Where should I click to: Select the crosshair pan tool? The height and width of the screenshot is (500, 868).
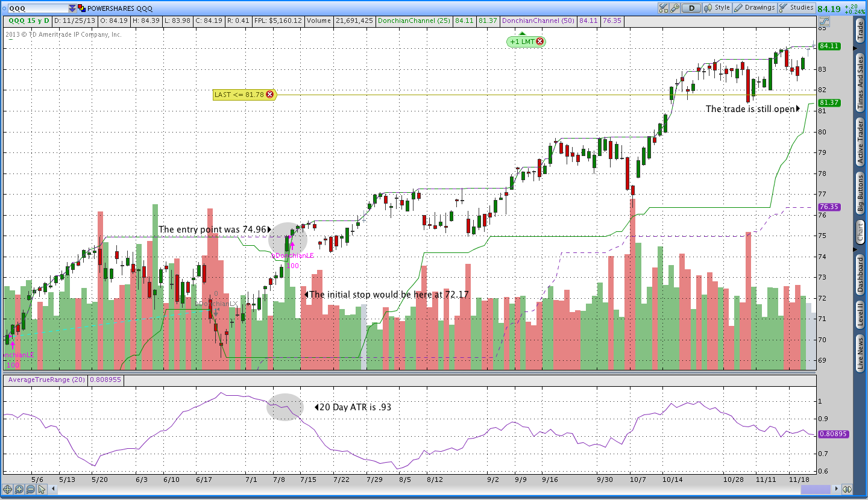pos(7,489)
